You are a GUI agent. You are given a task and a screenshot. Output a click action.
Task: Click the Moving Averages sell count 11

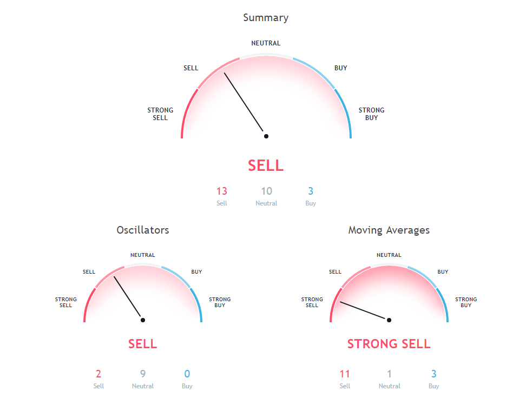pos(345,374)
